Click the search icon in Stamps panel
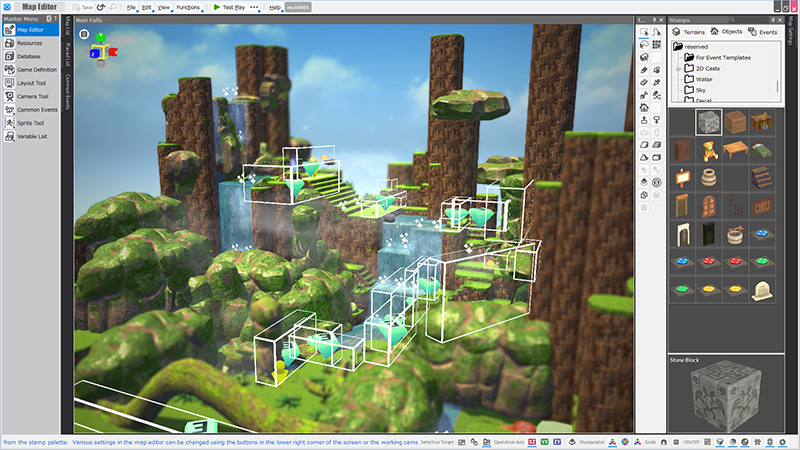Viewport: 800px width, 450px height. 732,20
